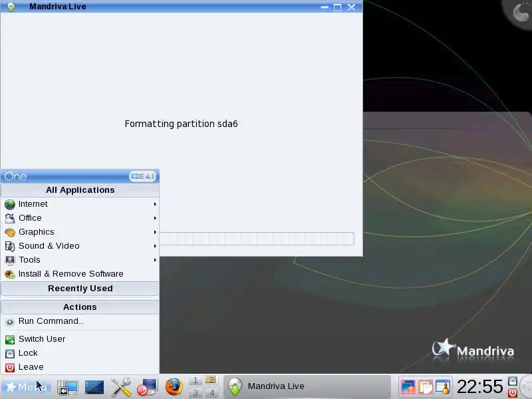The image size is (532, 399).
Task: Open the Internet submenu
Action: [80, 204]
